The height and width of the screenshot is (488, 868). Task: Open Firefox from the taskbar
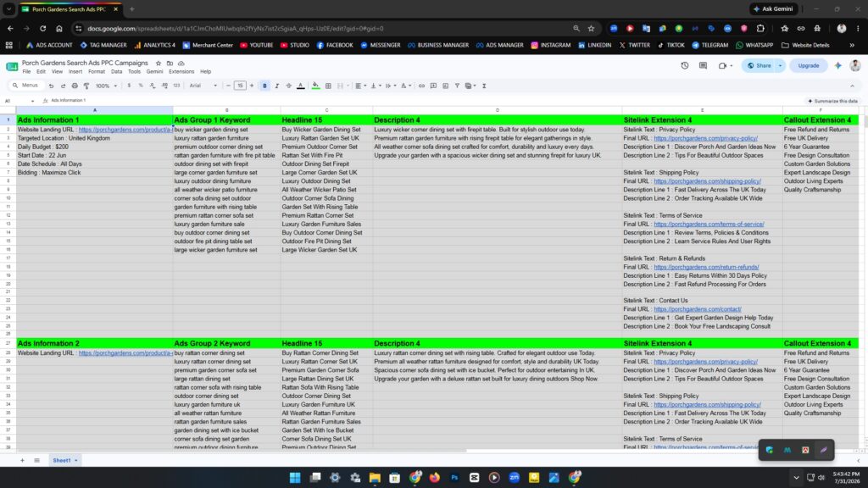(435, 478)
